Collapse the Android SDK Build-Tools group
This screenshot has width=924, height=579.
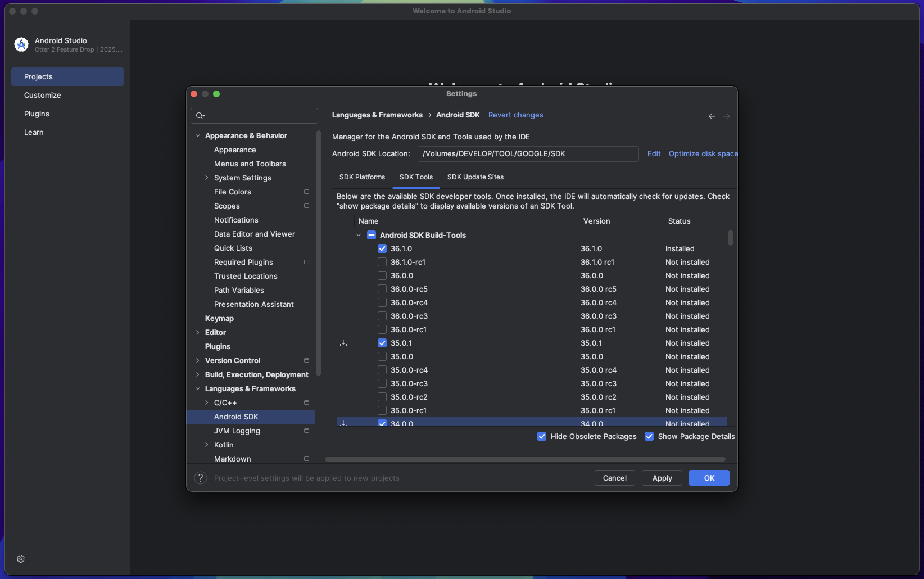coord(359,236)
